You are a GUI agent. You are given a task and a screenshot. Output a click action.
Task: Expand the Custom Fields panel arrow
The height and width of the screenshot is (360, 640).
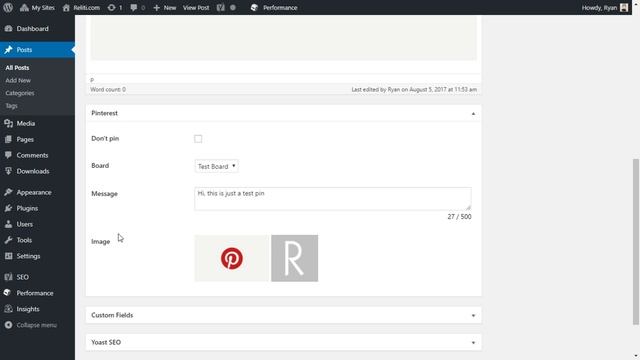tap(473, 316)
